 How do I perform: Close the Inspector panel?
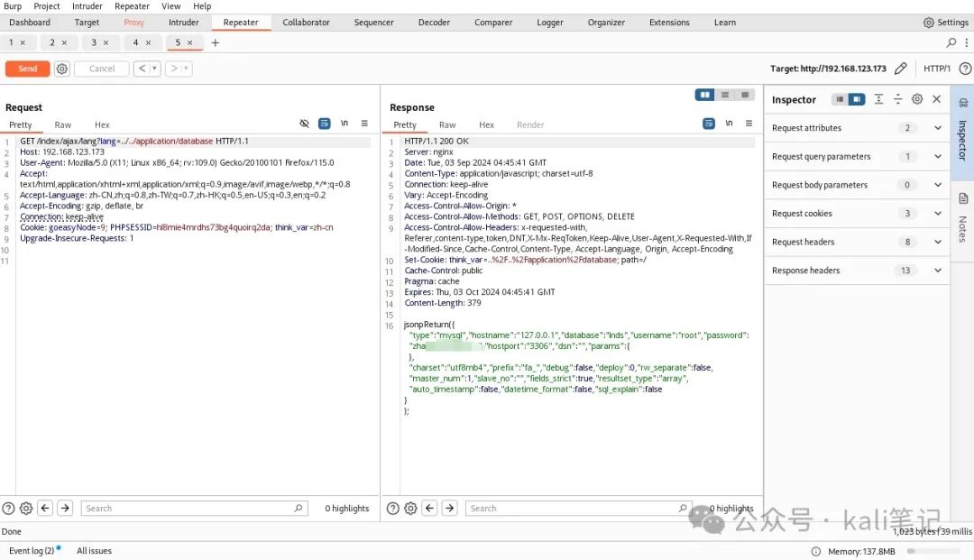click(x=937, y=99)
